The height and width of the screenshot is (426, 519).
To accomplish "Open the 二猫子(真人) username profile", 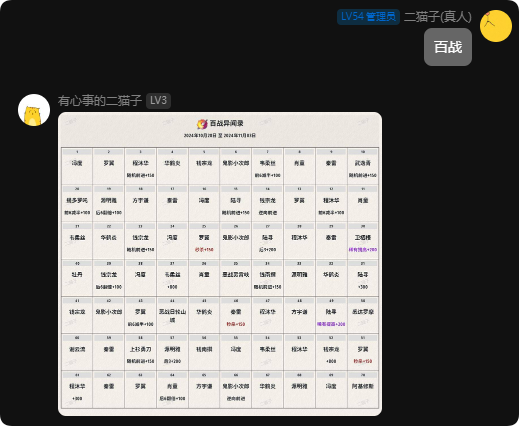I will (x=438, y=17).
